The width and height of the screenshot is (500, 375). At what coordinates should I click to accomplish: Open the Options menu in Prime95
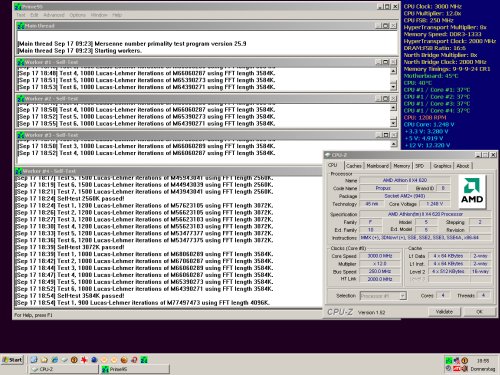[x=77, y=15]
